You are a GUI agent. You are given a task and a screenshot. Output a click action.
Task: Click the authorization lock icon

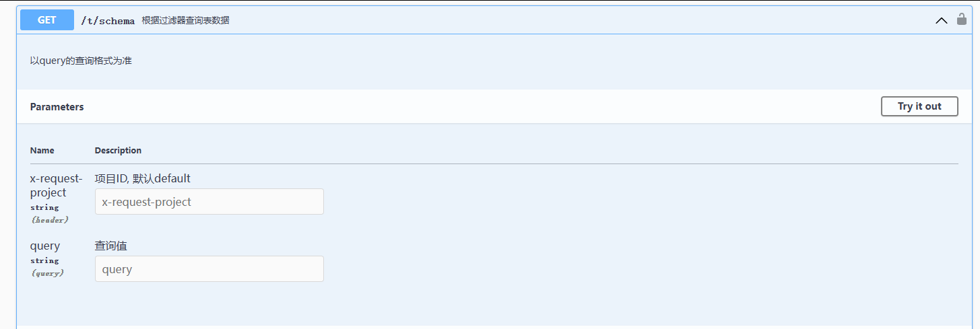(962, 20)
